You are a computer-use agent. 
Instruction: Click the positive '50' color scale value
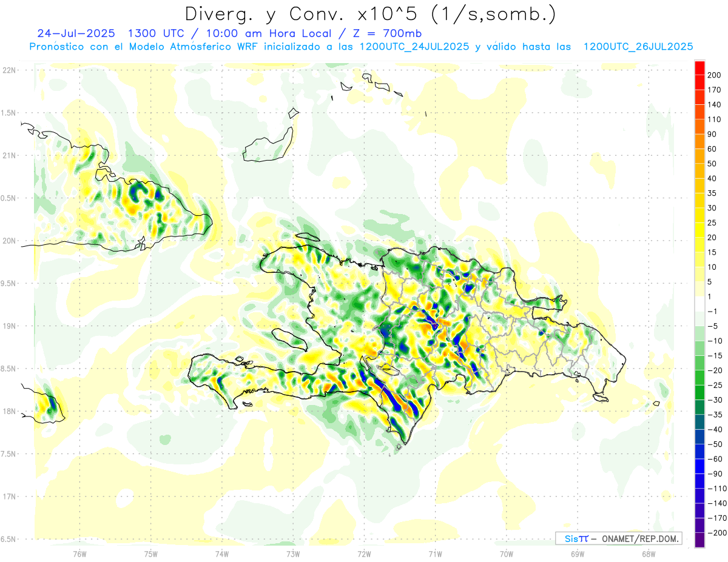(712, 164)
